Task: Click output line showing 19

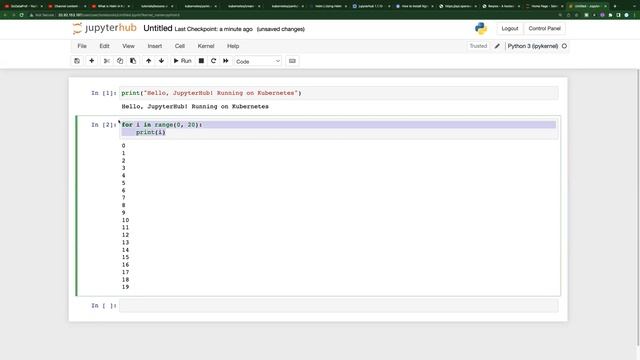Action: coord(125,287)
